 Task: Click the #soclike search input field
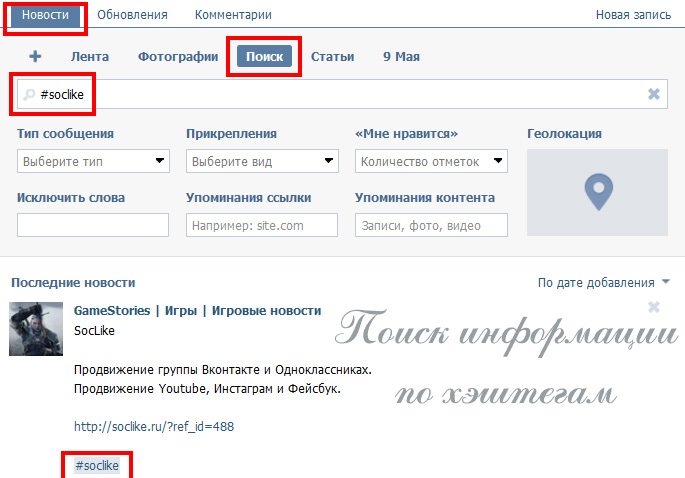342,94
